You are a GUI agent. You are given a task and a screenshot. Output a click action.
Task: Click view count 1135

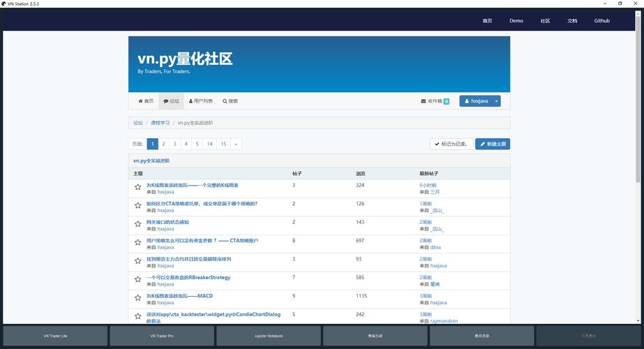click(x=361, y=296)
